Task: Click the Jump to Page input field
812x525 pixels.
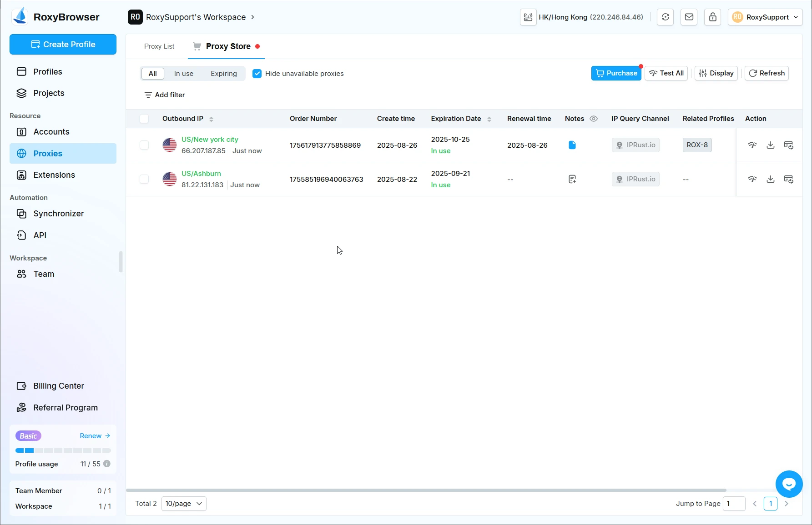Action: [734, 504]
